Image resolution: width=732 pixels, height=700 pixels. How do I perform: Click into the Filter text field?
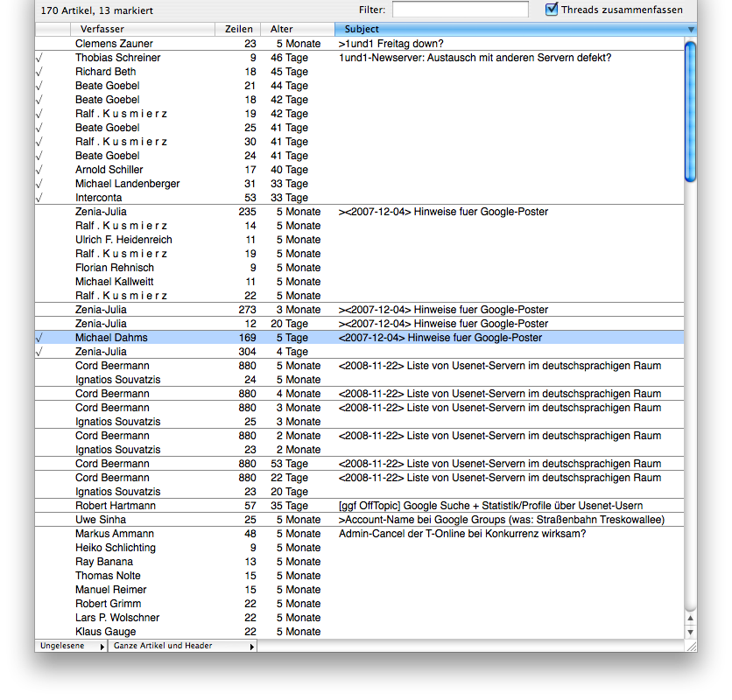tap(461, 10)
